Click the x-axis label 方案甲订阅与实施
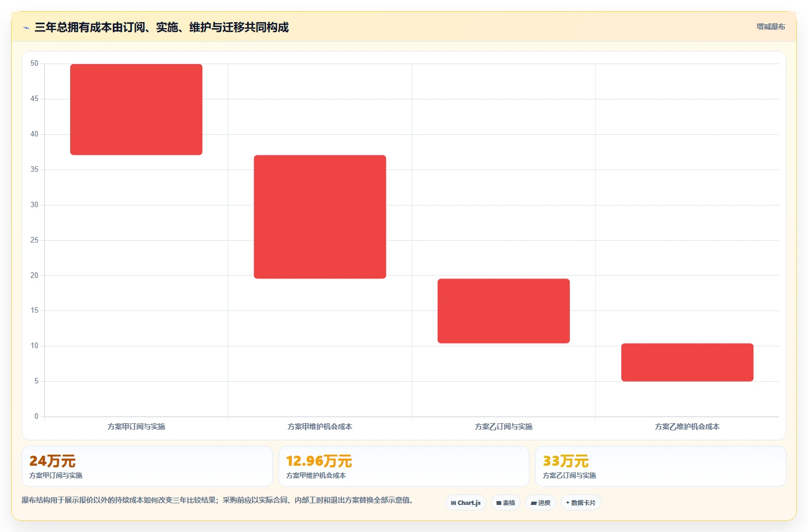This screenshot has height=532, width=808. 137,426
